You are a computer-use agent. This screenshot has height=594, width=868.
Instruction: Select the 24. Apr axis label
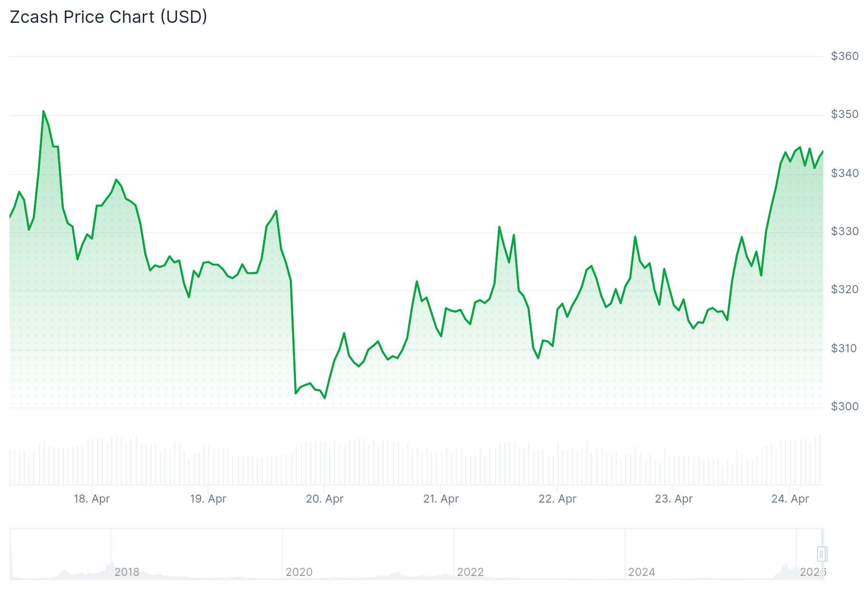coord(790,499)
